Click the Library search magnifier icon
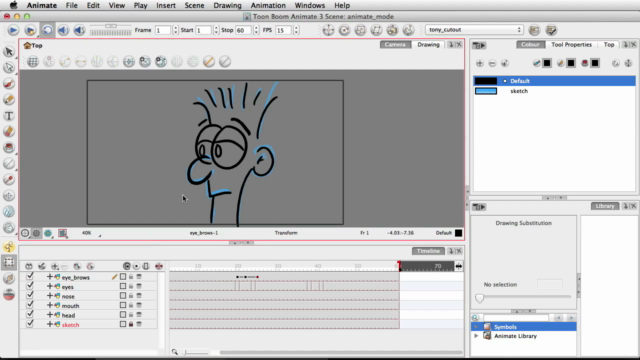 click(475, 318)
